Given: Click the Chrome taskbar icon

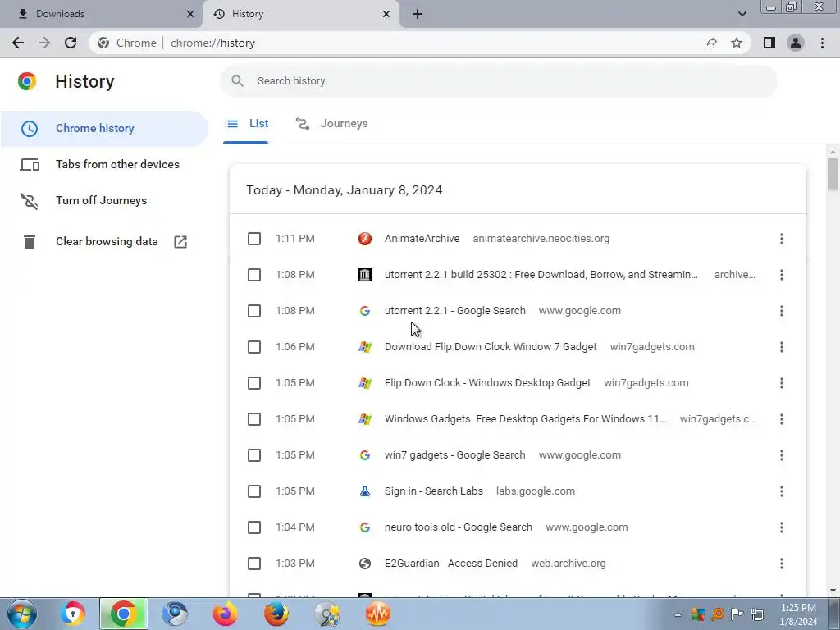Looking at the screenshot, I should pos(123,614).
